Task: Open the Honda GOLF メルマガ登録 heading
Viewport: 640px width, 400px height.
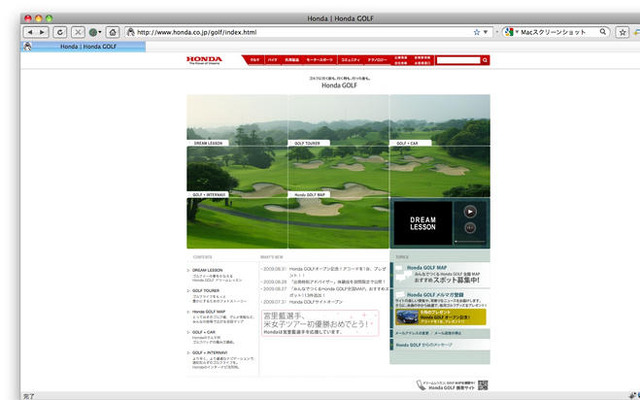Action: pyautogui.click(x=435, y=295)
